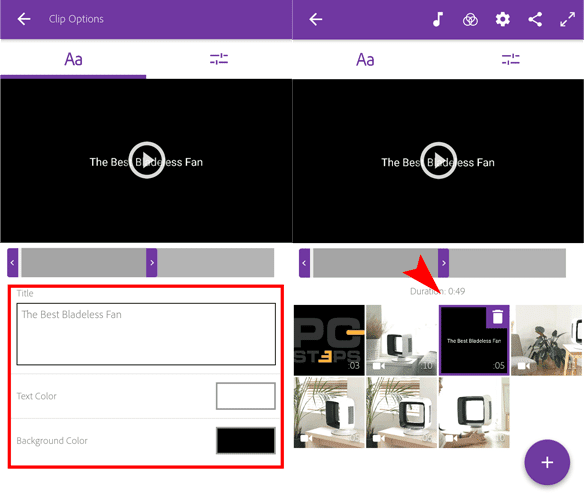
Task: Switch to Aa text tab in Clip Options
Action: (73, 59)
